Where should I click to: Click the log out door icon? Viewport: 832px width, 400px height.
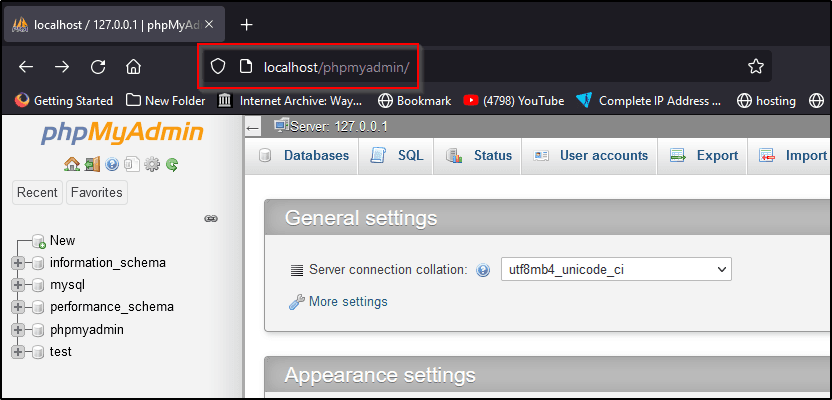(92, 165)
